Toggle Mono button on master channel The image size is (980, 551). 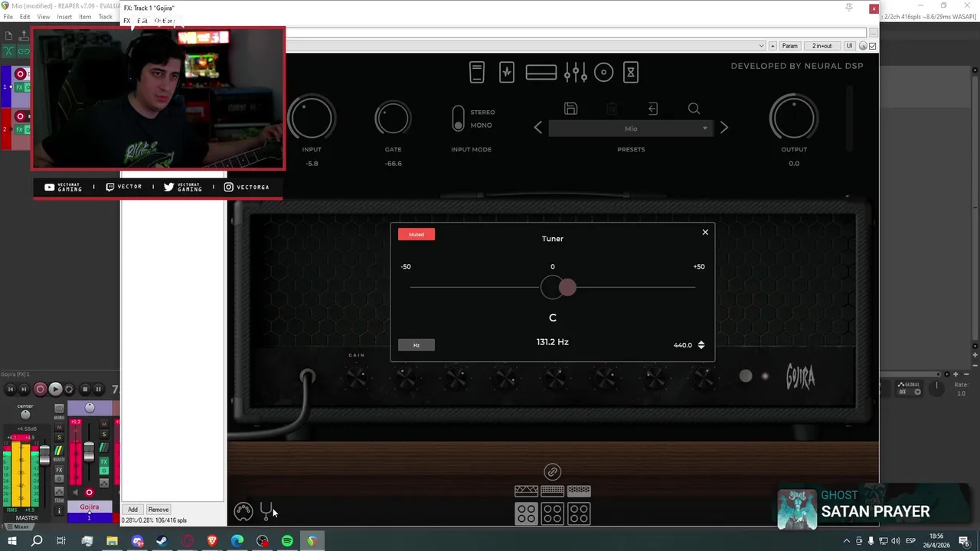coord(59,409)
